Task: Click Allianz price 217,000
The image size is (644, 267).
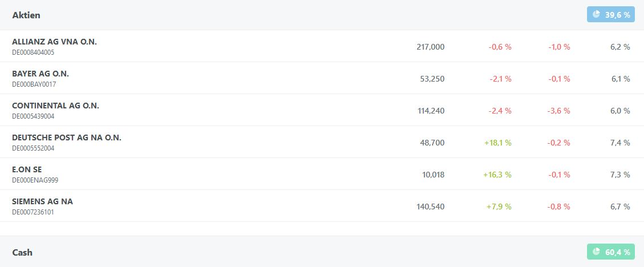Action: tap(431, 47)
